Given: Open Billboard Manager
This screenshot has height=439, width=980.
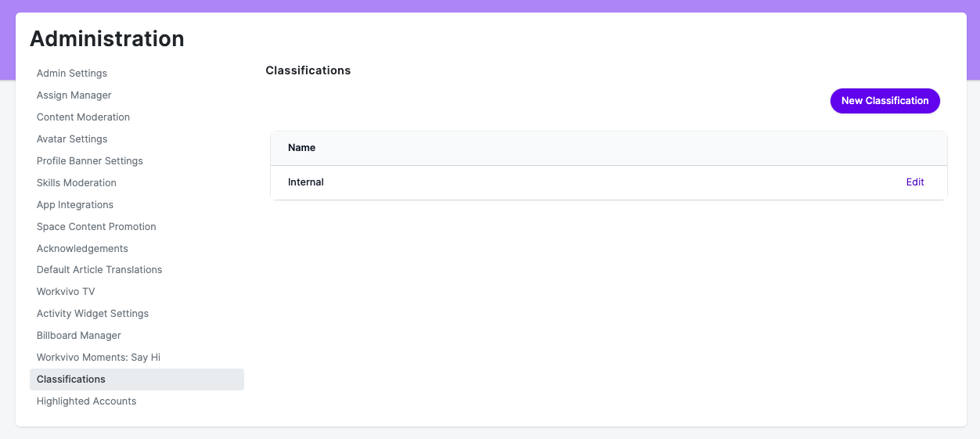Looking at the screenshot, I should coord(79,336).
